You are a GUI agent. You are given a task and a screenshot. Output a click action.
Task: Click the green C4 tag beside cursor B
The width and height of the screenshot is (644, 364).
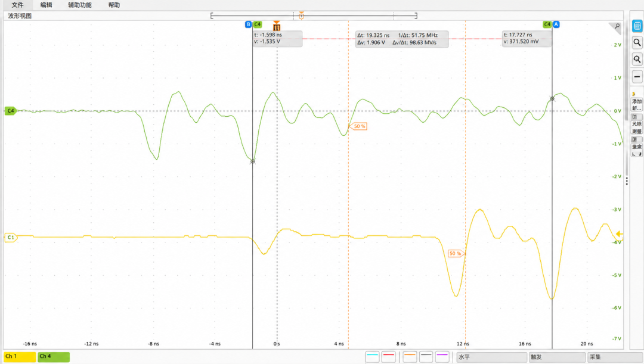tap(258, 24)
